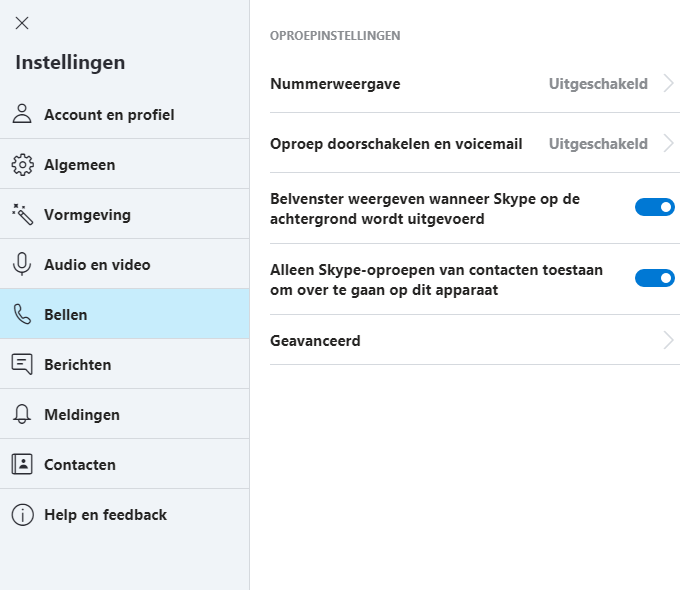Disable Alleen Skype-oproepen van contacten toggle
699x590 pixels.
point(655,278)
